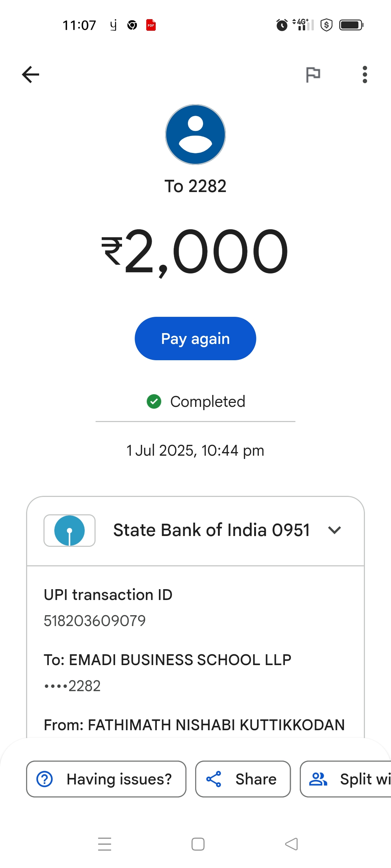Tap the recipient profile avatar
Screen dimensions: 391x868
pos(195,135)
